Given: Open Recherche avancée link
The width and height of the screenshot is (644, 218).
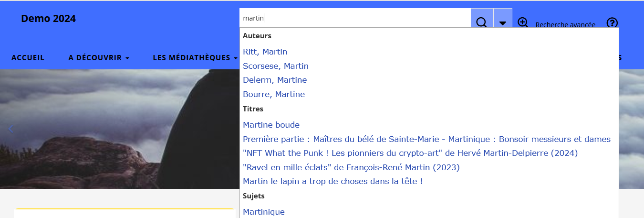Looking at the screenshot, I should pos(565,25).
